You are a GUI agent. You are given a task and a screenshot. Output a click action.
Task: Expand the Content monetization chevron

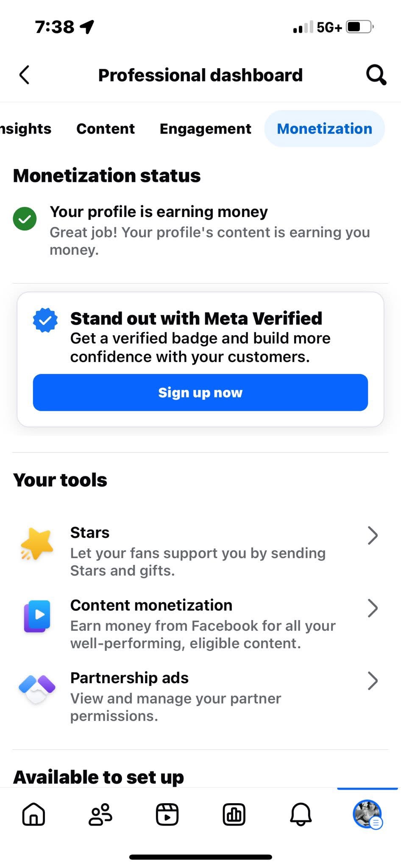coord(373,608)
